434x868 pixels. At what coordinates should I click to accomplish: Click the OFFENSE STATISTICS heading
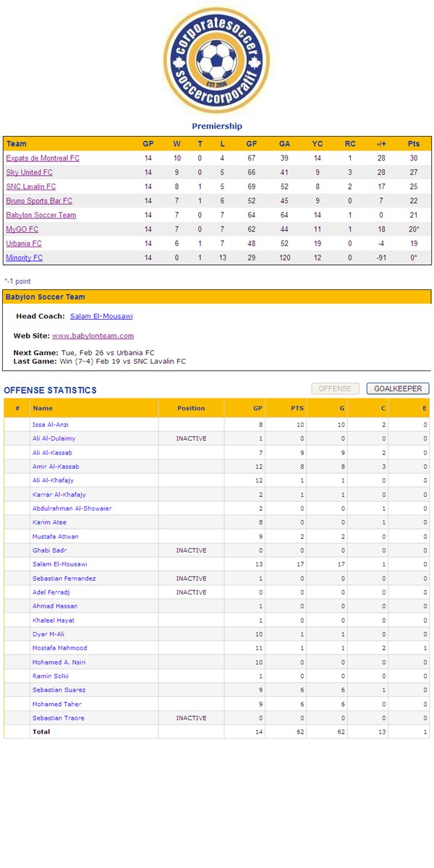[50, 391]
